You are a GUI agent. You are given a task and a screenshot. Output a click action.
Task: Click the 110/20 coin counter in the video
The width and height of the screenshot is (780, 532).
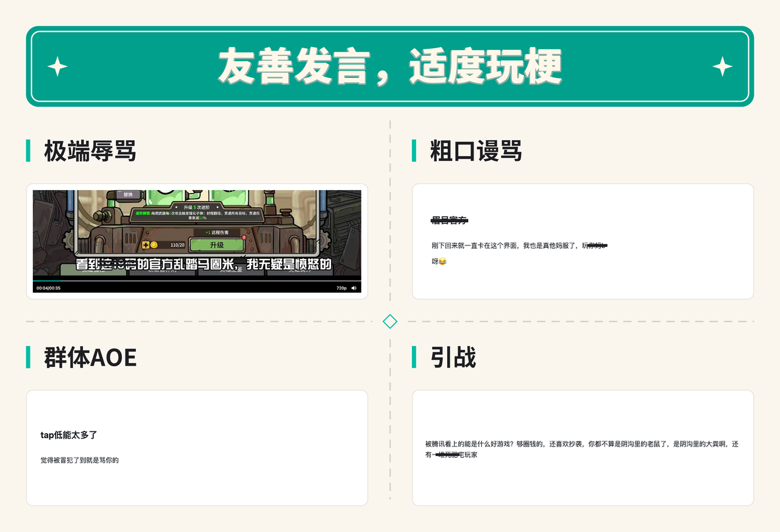click(177, 245)
